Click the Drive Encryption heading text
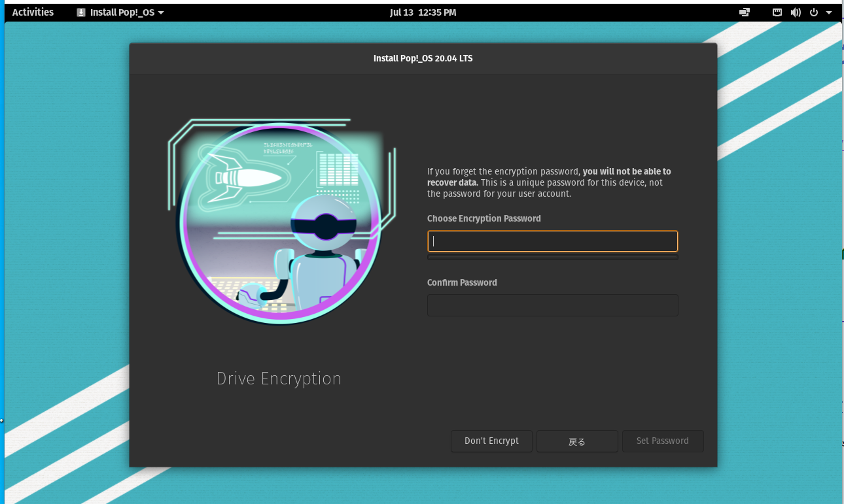844x504 pixels. coord(279,379)
